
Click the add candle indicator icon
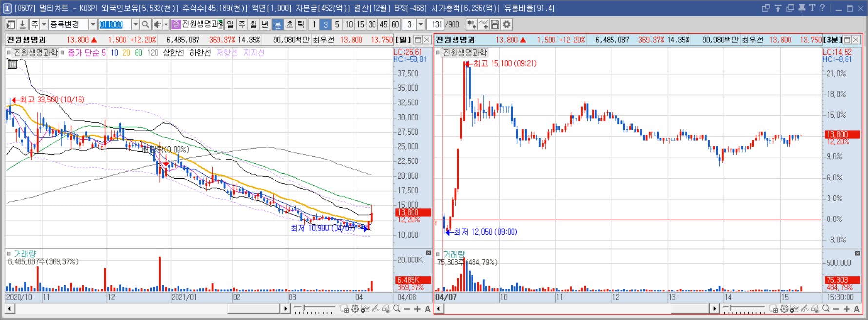(472, 24)
